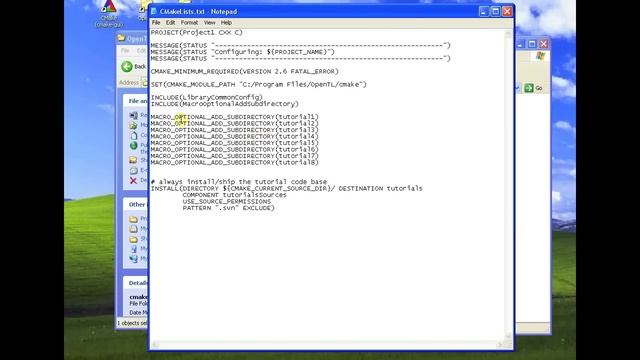Screen dimensions: 640x360
Task: Click the '# always install/ship' comment line
Action: [x=239, y=182]
